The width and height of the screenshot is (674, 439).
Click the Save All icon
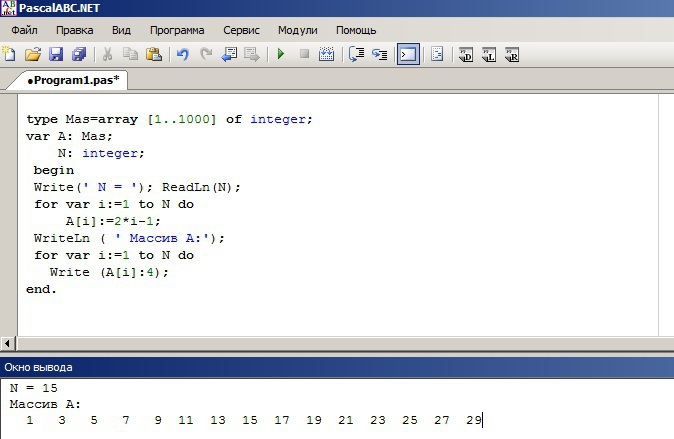click(79, 54)
